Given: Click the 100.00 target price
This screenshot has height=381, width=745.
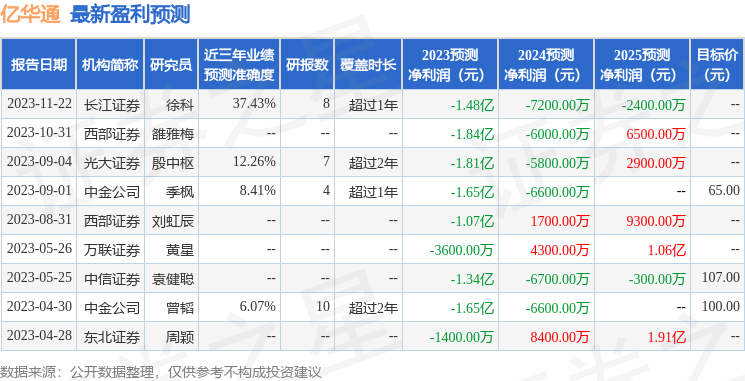Looking at the screenshot, I should (x=721, y=306).
